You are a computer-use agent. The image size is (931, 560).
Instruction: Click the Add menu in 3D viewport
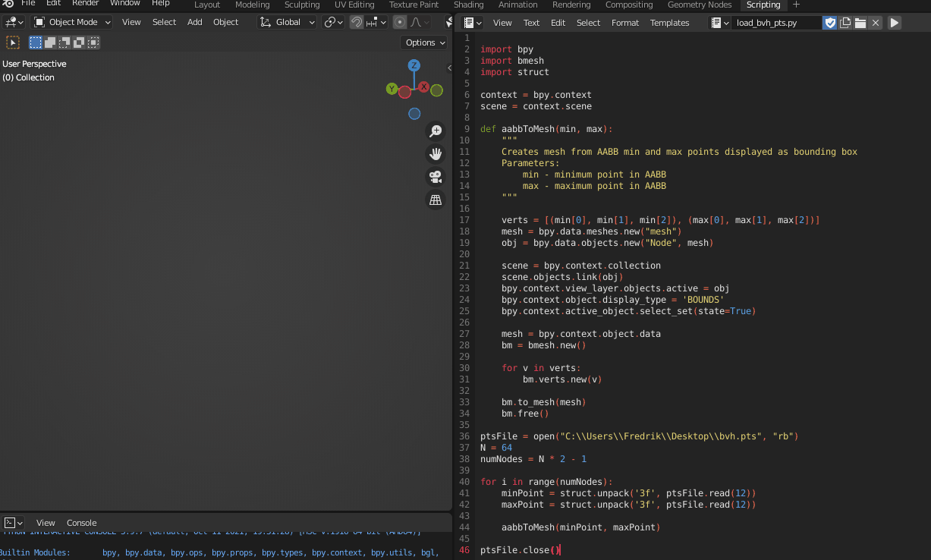[195, 22]
